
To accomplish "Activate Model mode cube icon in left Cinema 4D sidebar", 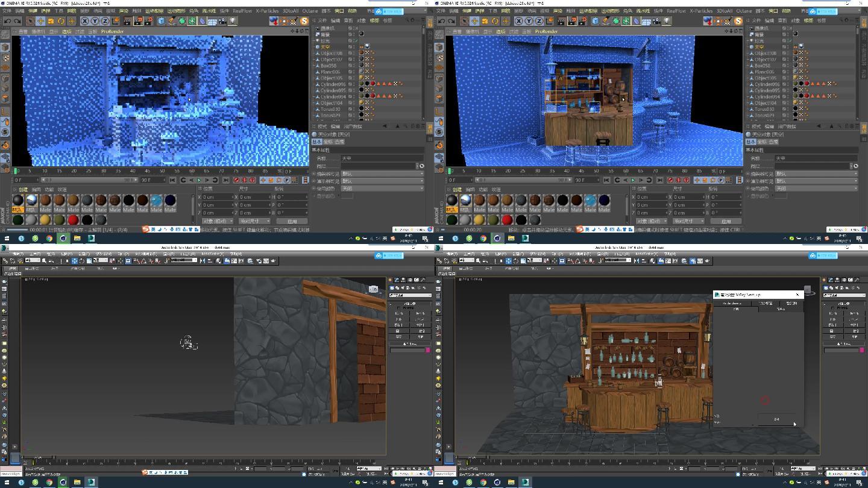I will (x=5, y=47).
